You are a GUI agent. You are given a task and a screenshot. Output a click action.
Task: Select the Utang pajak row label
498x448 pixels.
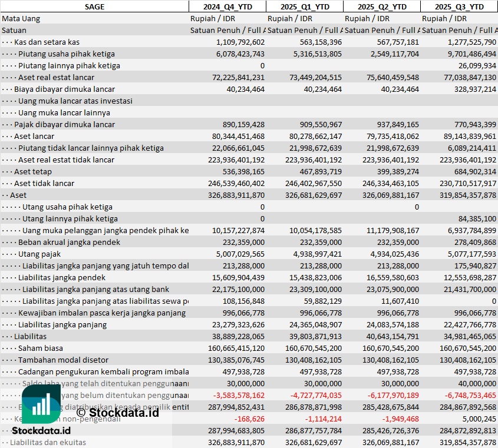click(x=39, y=254)
